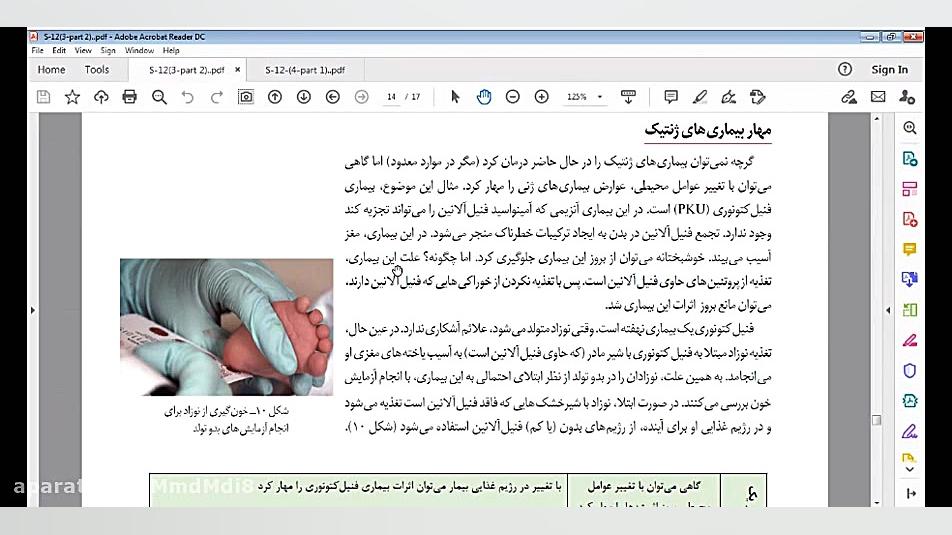This screenshot has width=952, height=535.
Task: Open the Stamp tool
Action: pos(758,97)
